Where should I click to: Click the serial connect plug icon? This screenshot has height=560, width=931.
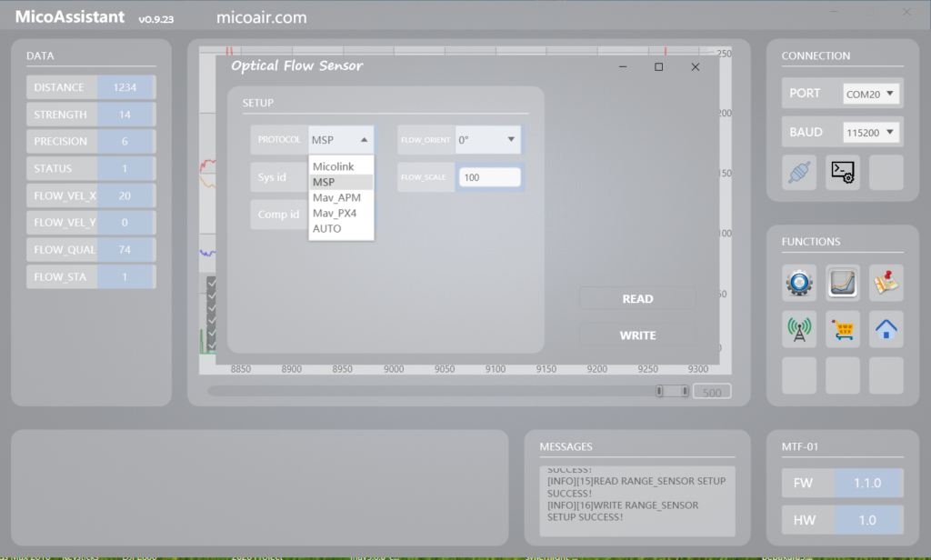[x=799, y=173]
